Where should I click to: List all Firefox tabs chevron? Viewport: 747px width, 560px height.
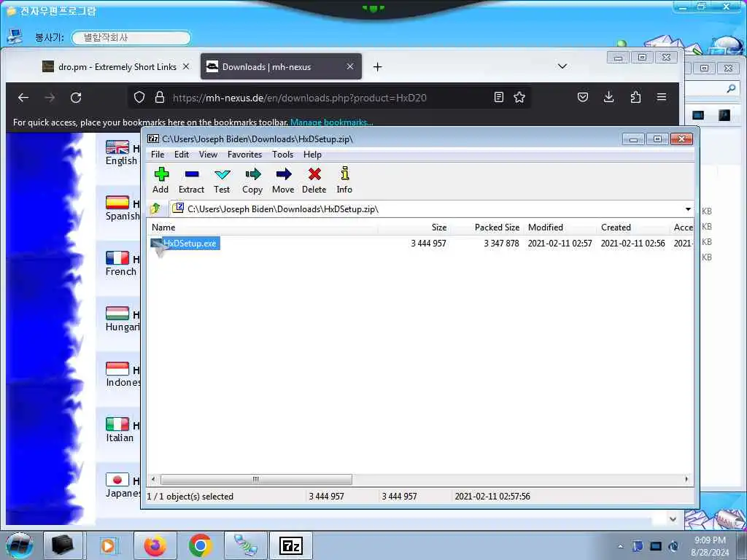tap(562, 66)
